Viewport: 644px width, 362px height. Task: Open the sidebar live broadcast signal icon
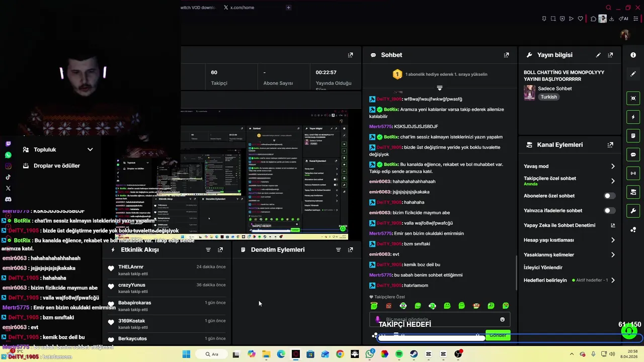click(633, 173)
